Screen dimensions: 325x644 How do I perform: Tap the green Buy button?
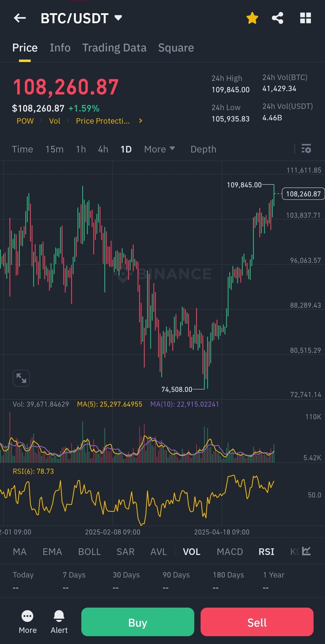click(138, 622)
